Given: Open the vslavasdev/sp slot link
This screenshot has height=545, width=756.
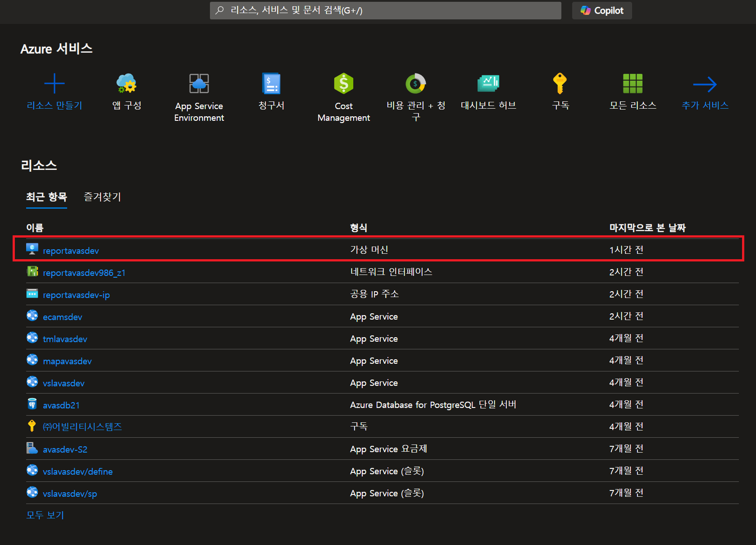Looking at the screenshot, I should [x=70, y=494].
